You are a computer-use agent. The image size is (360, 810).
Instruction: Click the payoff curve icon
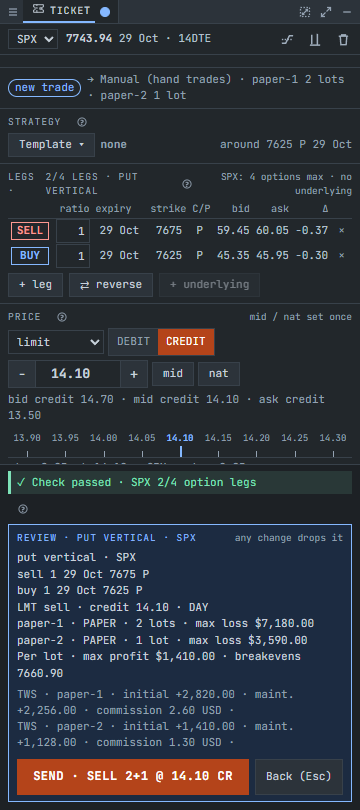click(287, 39)
